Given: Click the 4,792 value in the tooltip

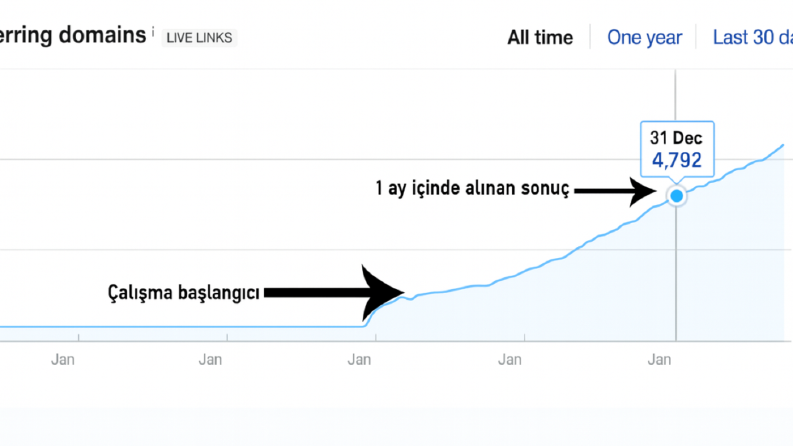Looking at the screenshot, I should pyautogui.click(x=677, y=160).
